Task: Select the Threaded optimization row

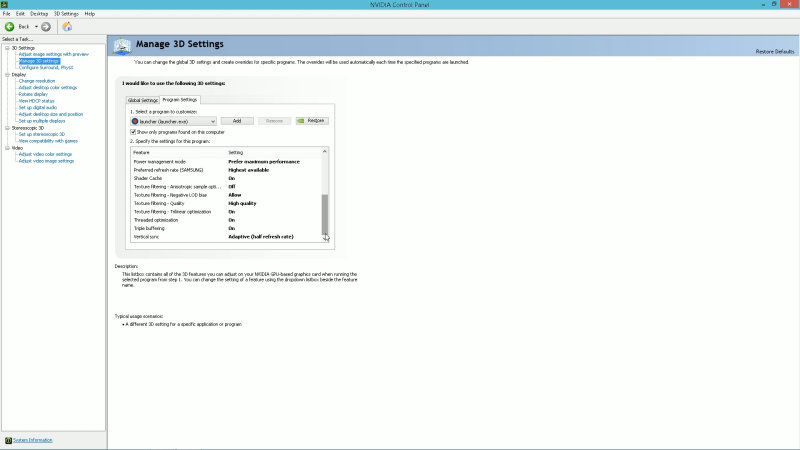Action: pos(226,220)
